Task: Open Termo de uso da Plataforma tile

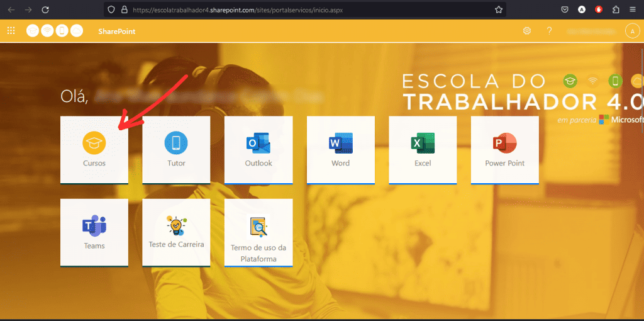Action: (x=258, y=233)
